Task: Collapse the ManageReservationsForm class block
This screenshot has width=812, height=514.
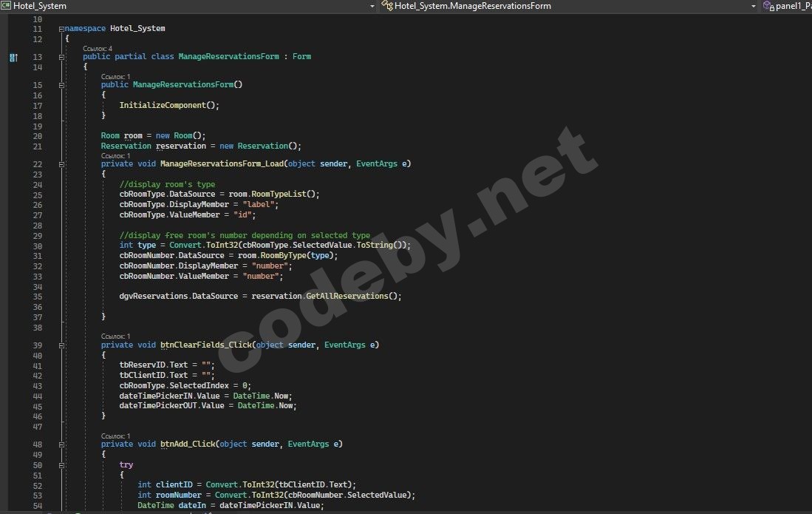Action: click(x=61, y=57)
